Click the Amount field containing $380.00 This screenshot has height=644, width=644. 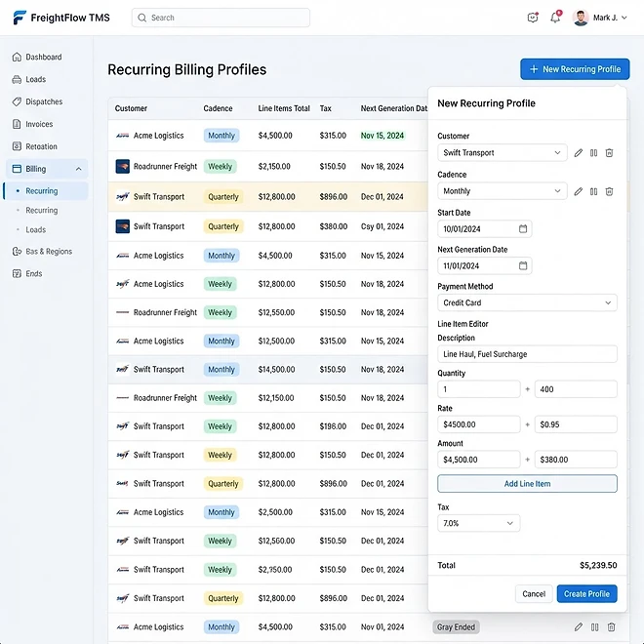[x=576, y=460]
